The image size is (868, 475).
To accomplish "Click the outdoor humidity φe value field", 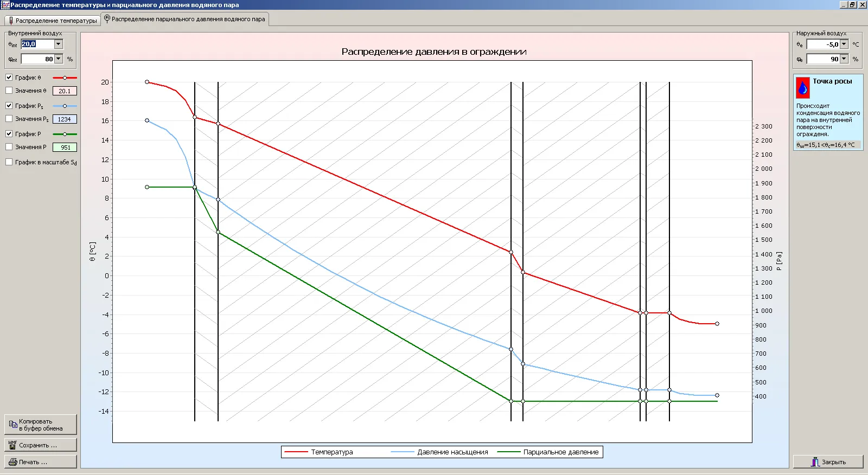I will [x=823, y=59].
